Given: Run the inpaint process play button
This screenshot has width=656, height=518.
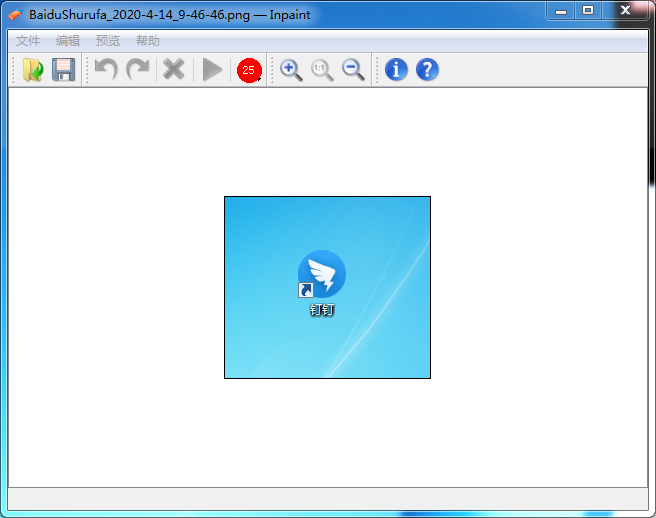Looking at the screenshot, I should click(x=212, y=69).
